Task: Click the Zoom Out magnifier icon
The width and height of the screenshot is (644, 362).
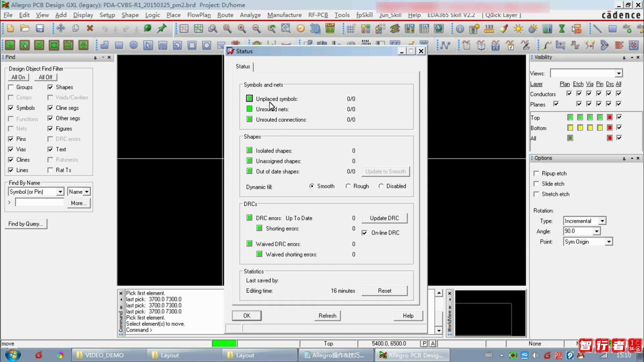Action: (257, 29)
